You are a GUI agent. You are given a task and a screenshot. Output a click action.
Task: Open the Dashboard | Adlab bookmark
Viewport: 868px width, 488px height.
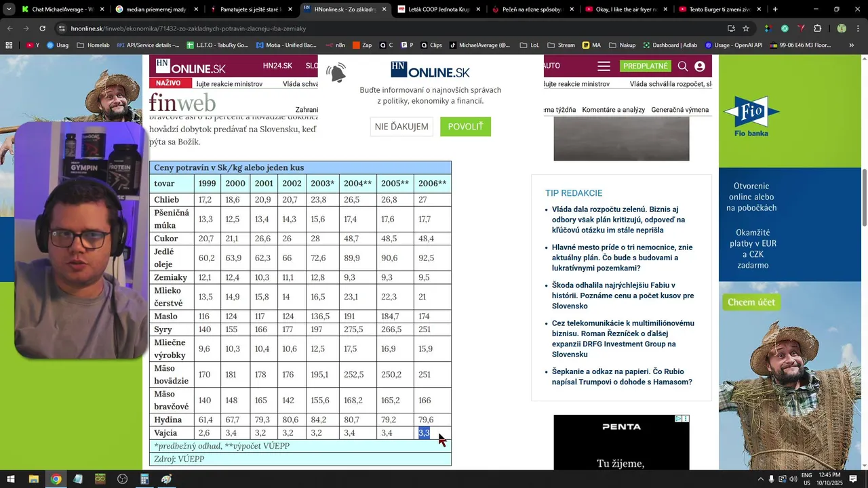click(670, 45)
